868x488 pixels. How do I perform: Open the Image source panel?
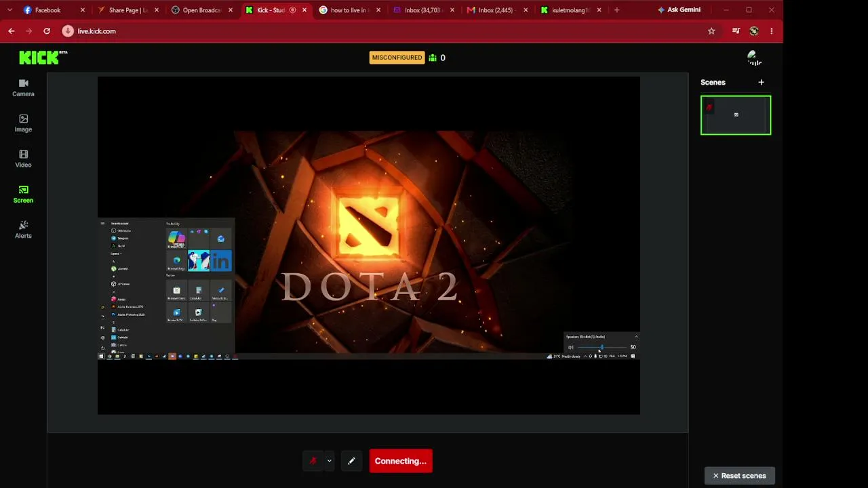click(23, 123)
